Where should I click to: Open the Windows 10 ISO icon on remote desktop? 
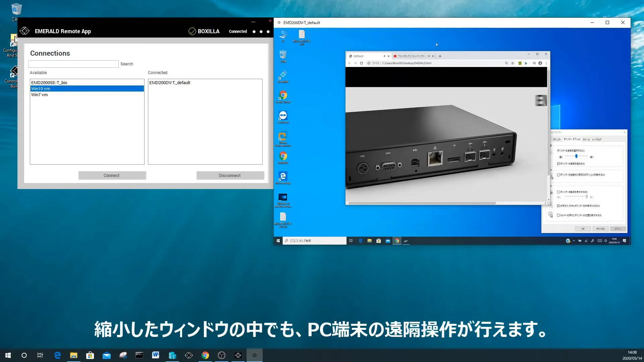click(283, 200)
